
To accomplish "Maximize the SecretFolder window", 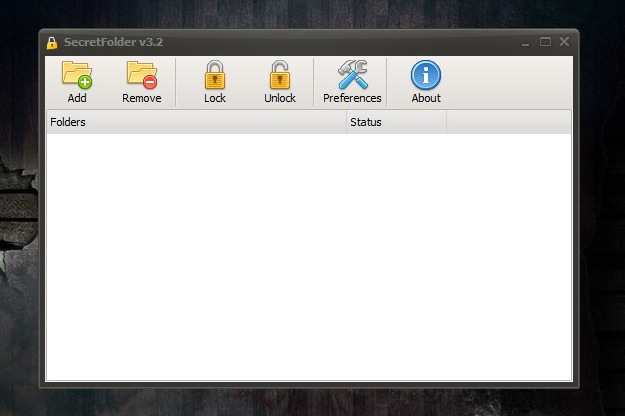I will click(x=545, y=41).
